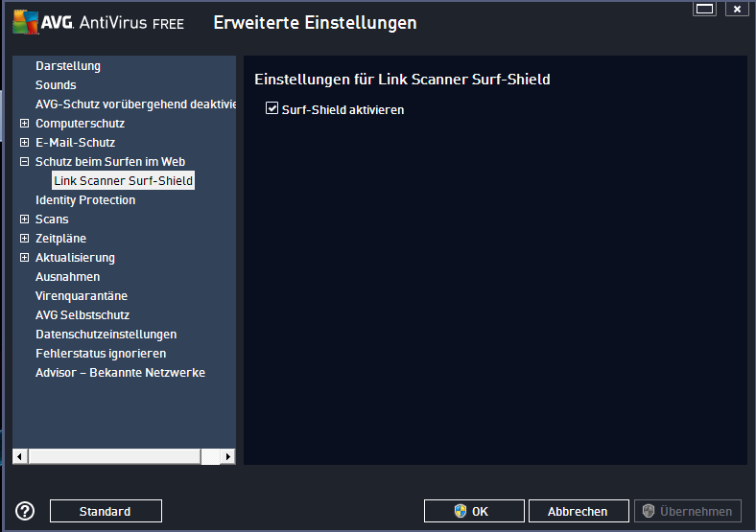This screenshot has height=532, width=756.
Task: Maximize the settings window
Action: click(704, 9)
